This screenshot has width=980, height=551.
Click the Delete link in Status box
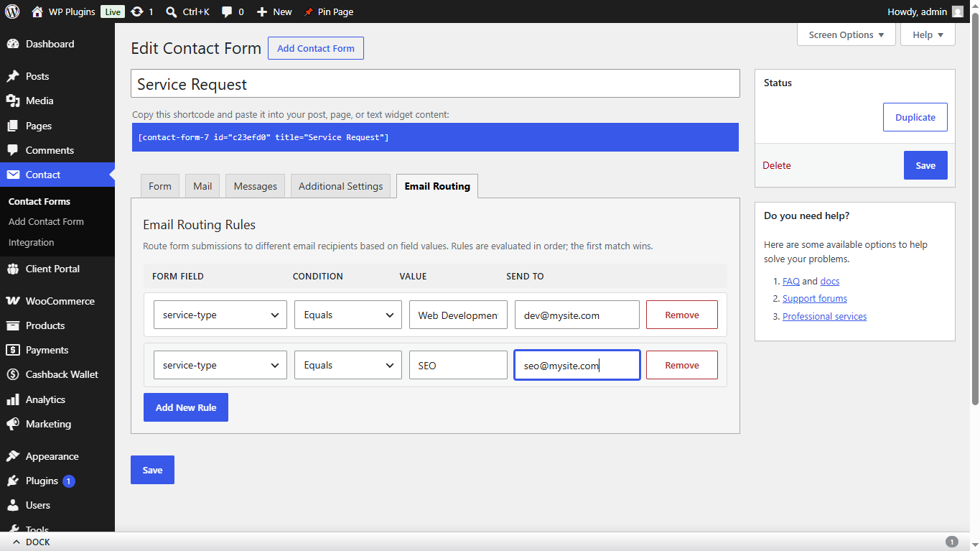777,165
